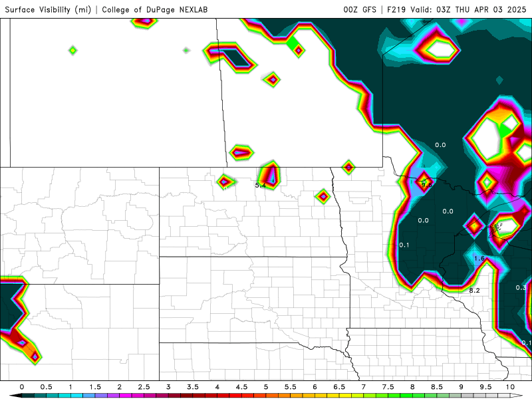532x399 pixels.
Task: Click the 'F219 Valid: 03Z THU APR 03 2025' text
Action: (456, 9)
